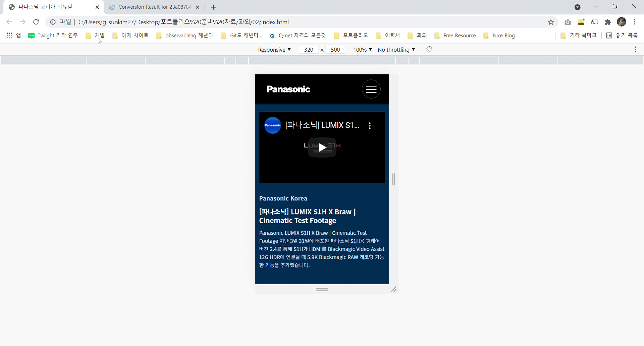The image size is (644, 346).
Task: Click the viewport width field showing 320
Action: coord(308,50)
